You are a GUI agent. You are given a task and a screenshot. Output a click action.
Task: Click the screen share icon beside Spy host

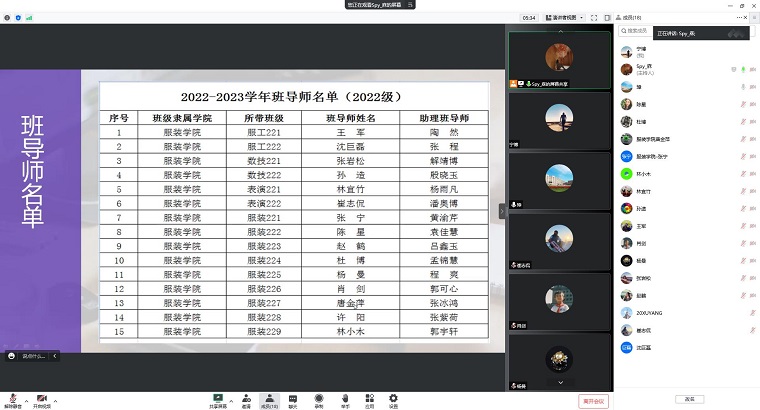(x=733, y=70)
